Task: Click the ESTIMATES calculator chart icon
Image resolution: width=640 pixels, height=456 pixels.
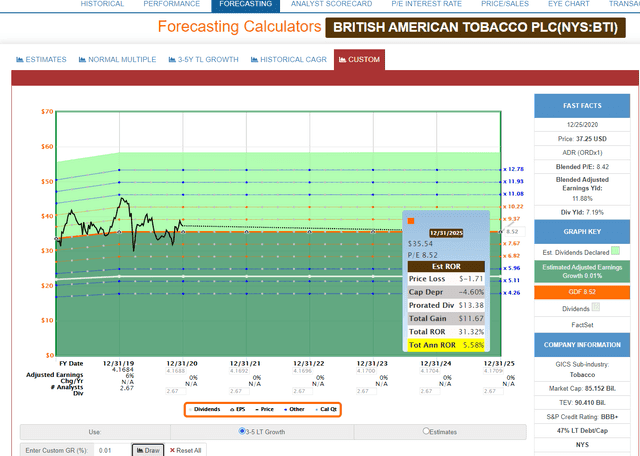Action: 20,60
